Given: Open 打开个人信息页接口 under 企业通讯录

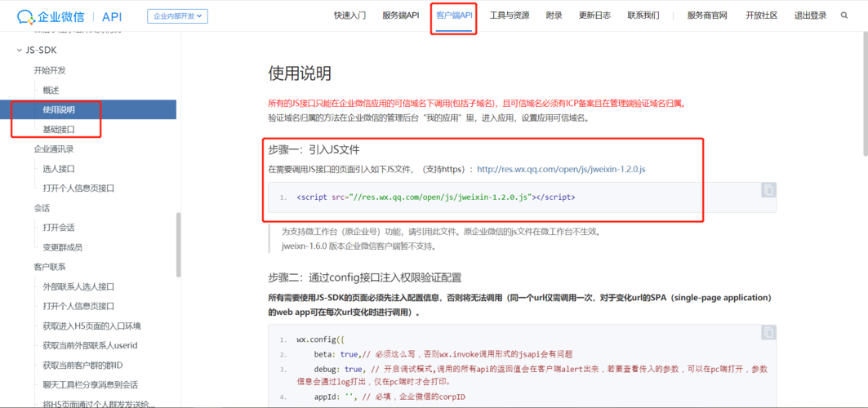Looking at the screenshot, I should (78, 188).
